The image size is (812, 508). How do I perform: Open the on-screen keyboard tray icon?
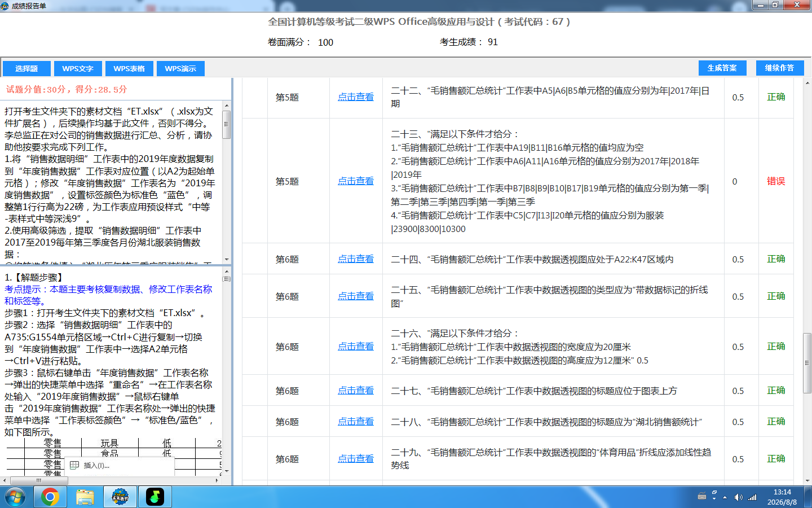[702, 497]
